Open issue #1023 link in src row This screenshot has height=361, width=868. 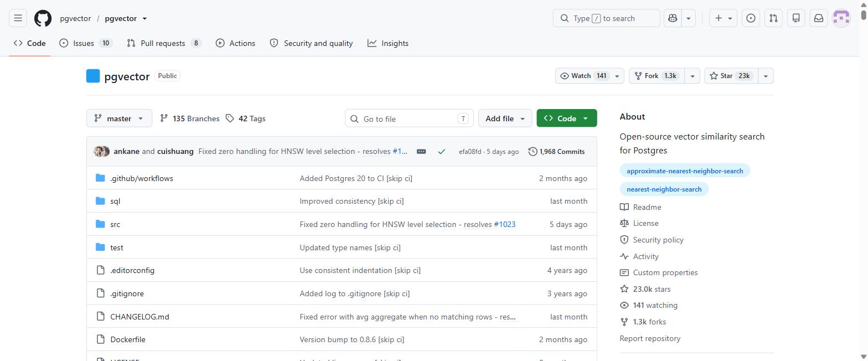[504, 224]
